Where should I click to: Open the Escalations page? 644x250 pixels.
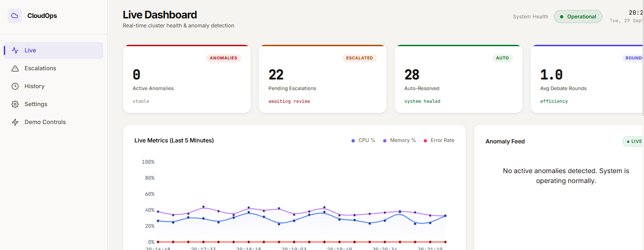click(53, 68)
